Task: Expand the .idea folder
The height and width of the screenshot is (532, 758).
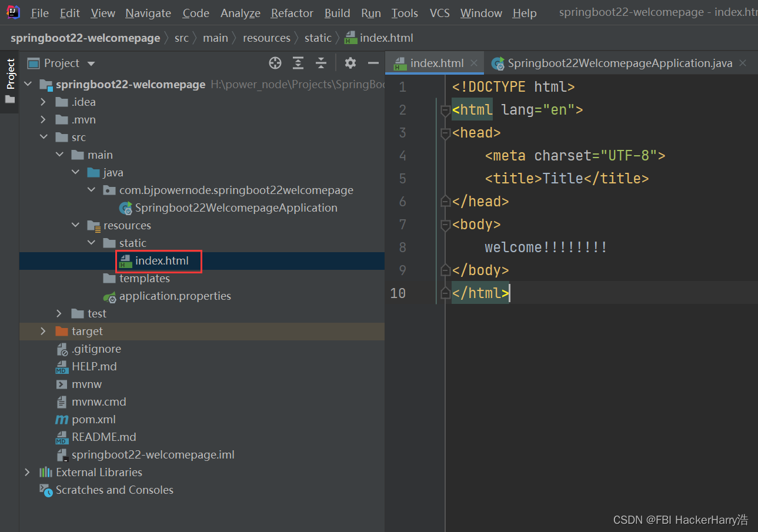Action: click(43, 102)
